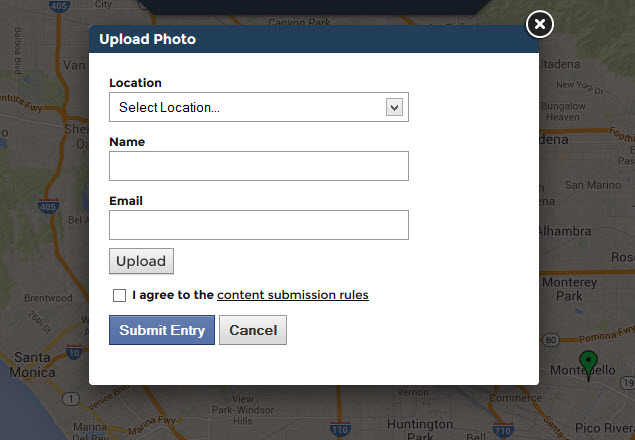Click the Santa Monica label on the map
The image size is (635, 440).
pos(32,365)
